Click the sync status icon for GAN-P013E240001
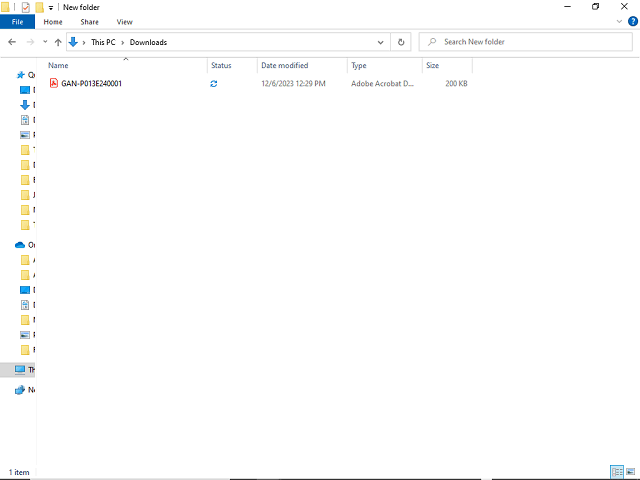Image resolution: width=640 pixels, height=480 pixels. (213, 83)
